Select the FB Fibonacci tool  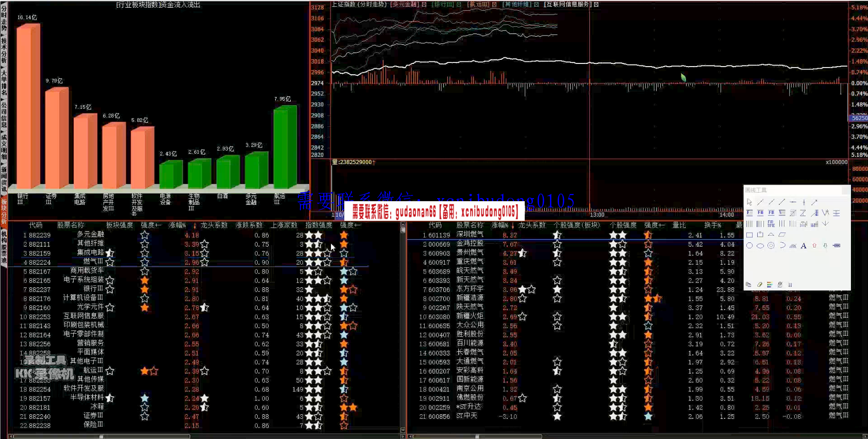pos(771,213)
